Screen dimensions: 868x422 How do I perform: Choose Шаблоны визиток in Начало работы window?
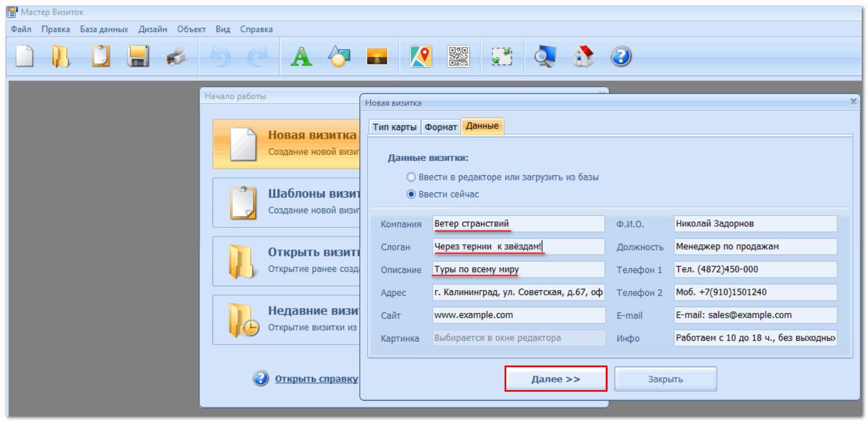coord(286,203)
